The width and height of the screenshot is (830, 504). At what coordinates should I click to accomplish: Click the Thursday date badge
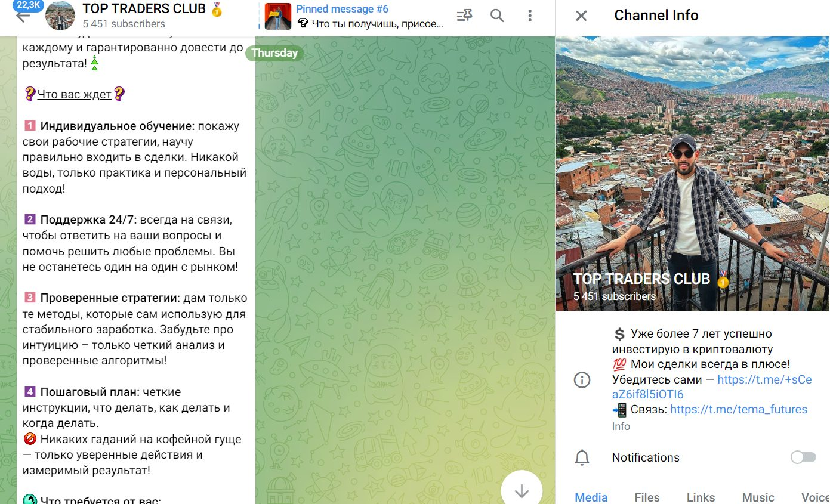(x=274, y=52)
